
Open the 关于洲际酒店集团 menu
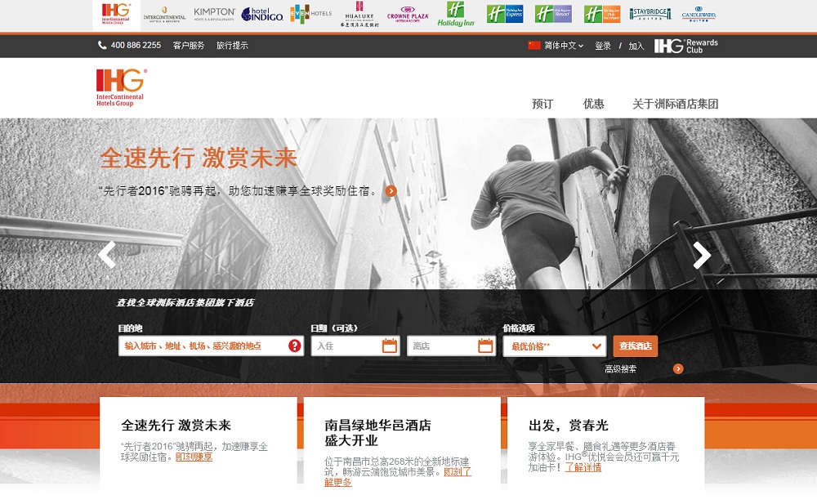pos(676,104)
